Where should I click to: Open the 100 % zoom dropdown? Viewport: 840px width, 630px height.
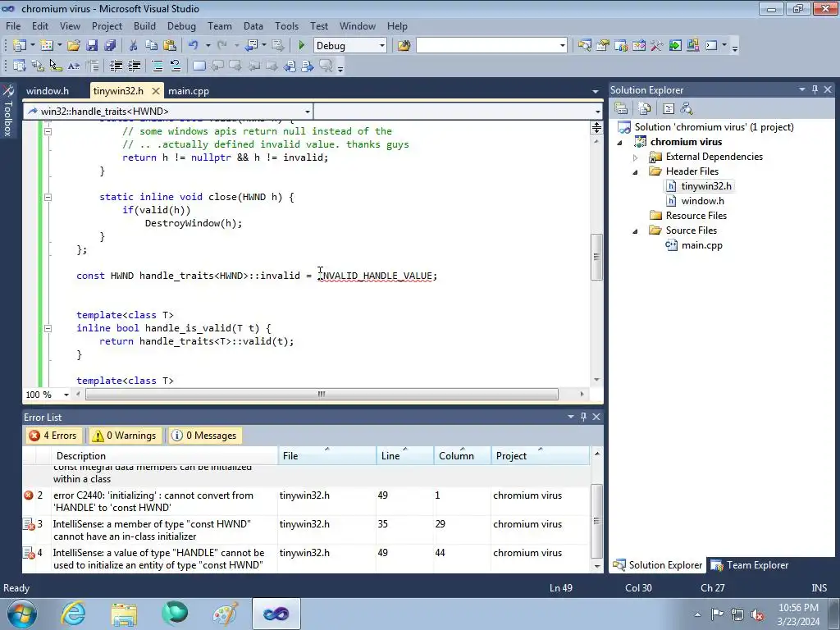(x=66, y=395)
